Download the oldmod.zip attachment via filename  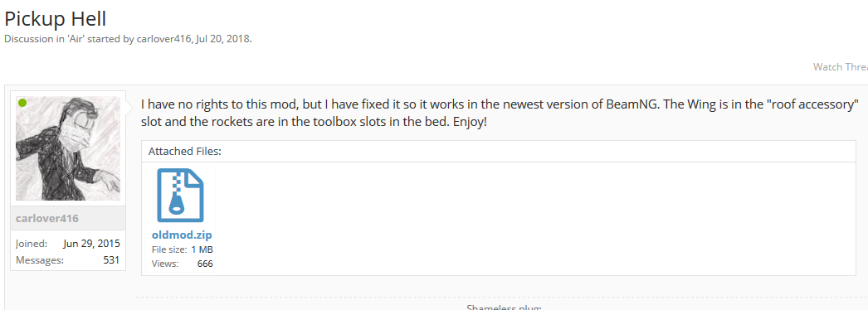click(x=182, y=235)
